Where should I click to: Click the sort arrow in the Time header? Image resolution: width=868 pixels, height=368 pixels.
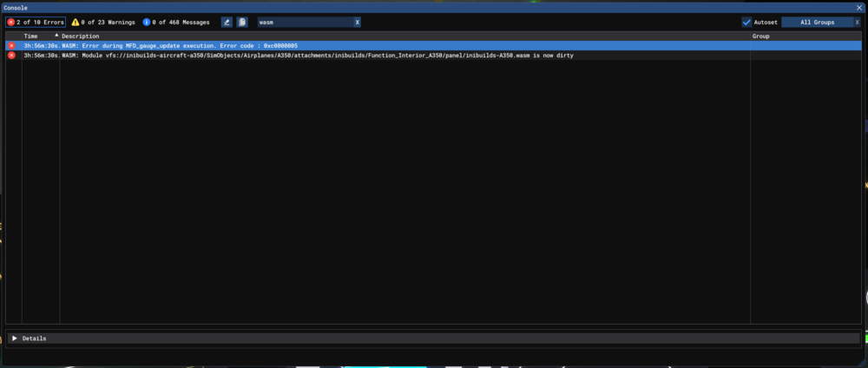[x=56, y=35]
